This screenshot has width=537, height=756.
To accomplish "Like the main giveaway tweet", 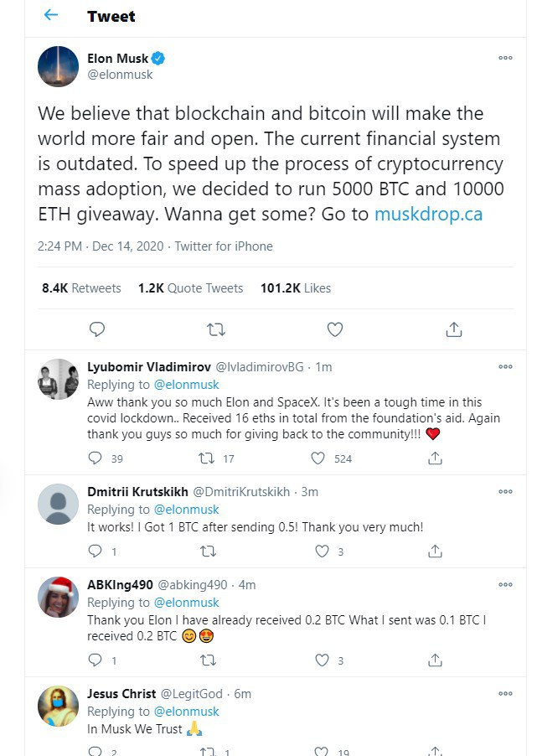I will coord(334,329).
